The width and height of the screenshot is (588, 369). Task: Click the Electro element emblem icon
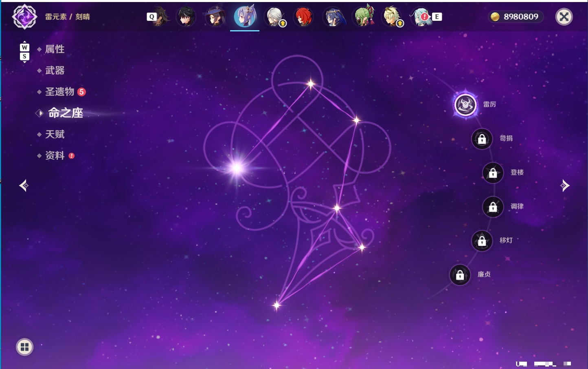24,17
